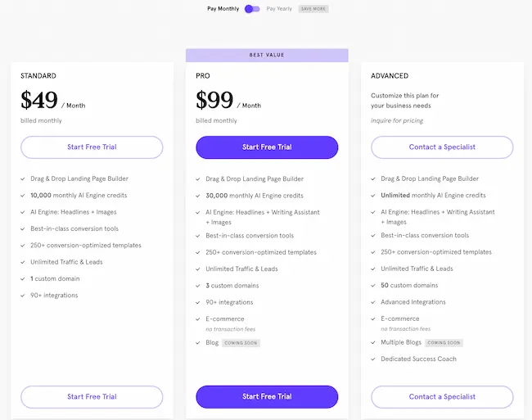Viewport: 532px width, 420px height.
Task: Click checkmark beside Pro's E-commerce feature
Action: pyautogui.click(x=198, y=319)
